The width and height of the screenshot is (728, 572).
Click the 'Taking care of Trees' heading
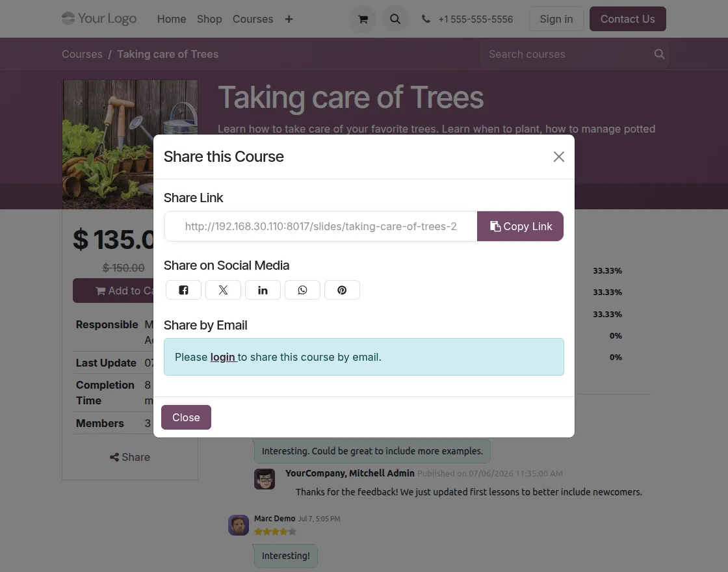pos(351,97)
